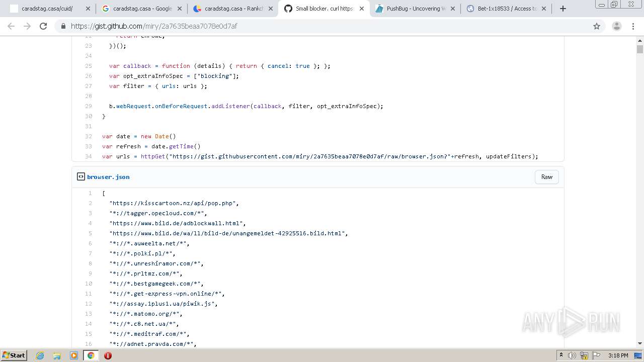Image resolution: width=644 pixels, height=362 pixels.
Task: Click the assay.1plus1.ua/piwik.js entry
Action: (163, 304)
